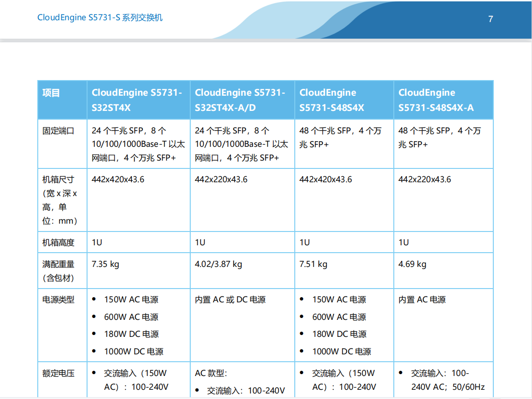The image size is (532, 399).
Task: Select 1000W DC 电源 bullet under S5731-S48S4X
Action: coord(341,352)
